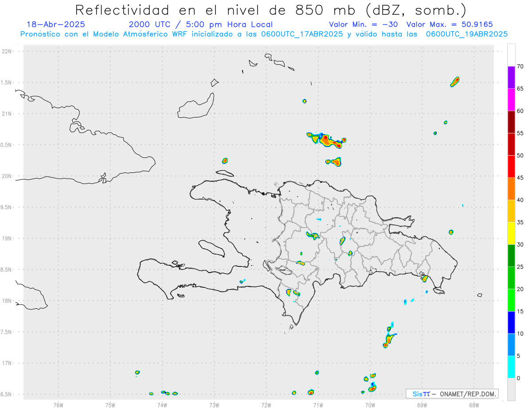Click the '21N' latitude label
Viewport: 532px width, 411px height.
(x=7, y=114)
